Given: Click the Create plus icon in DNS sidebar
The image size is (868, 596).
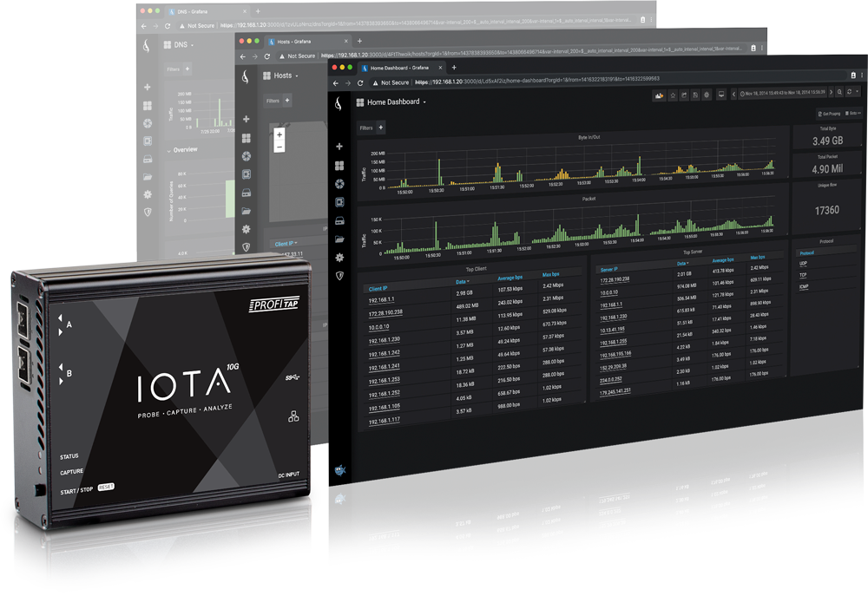Looking at the screenshot, I should pos(148,87).
